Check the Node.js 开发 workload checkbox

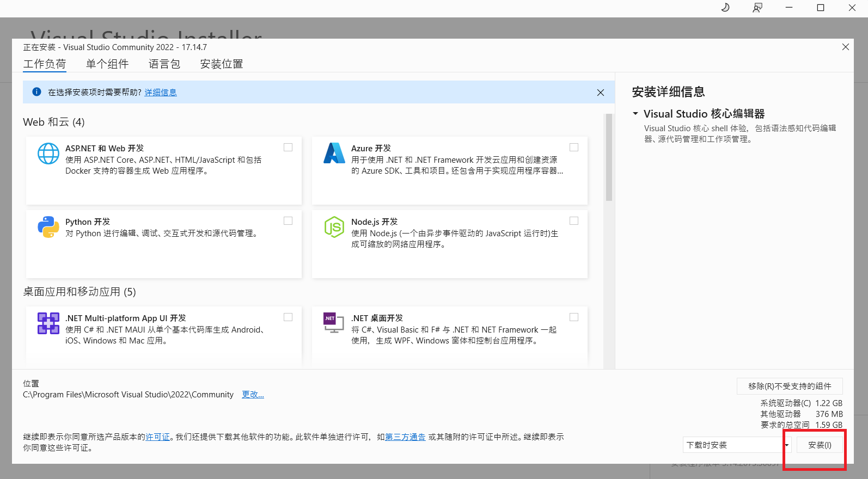574,221
